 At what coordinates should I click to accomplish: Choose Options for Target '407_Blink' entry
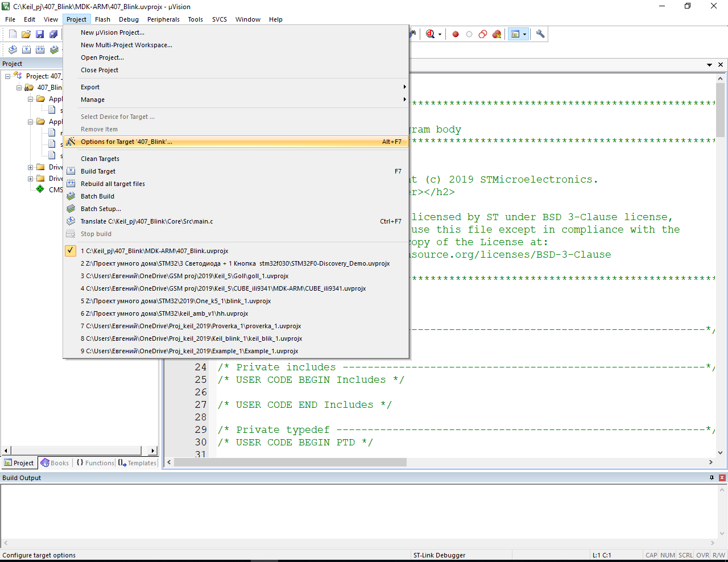(236, 142)
